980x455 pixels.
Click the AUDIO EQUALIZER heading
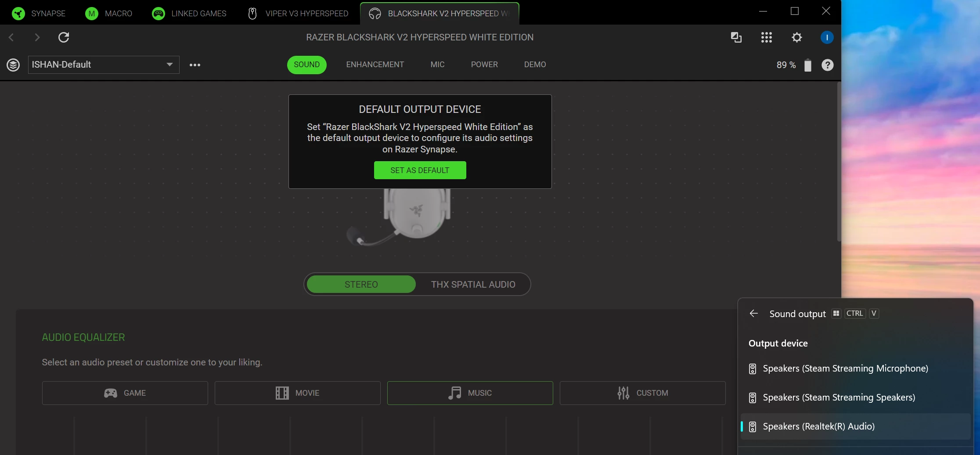83,337
